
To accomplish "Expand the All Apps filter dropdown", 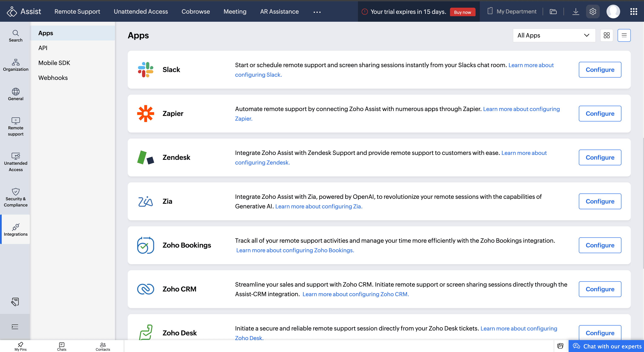I will (x=554, y=35).
